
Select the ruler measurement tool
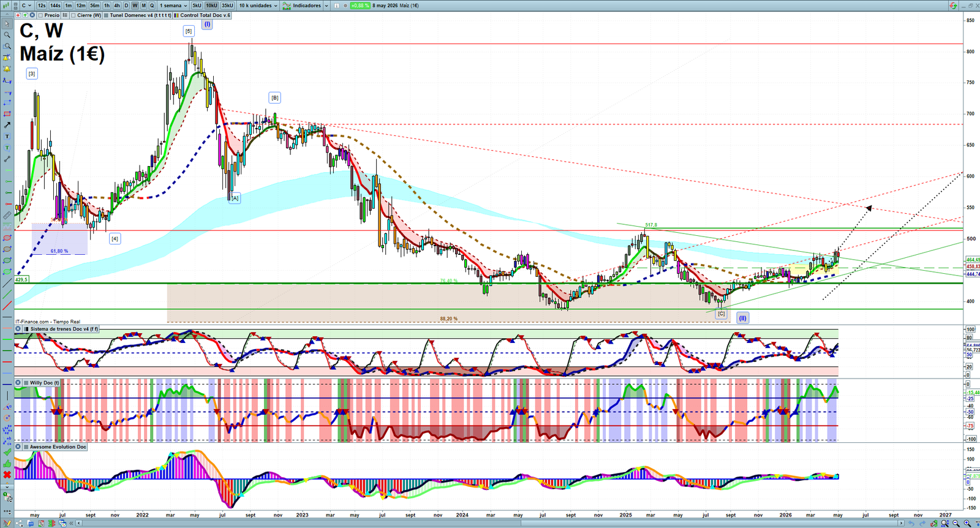[x=7, y=215]
